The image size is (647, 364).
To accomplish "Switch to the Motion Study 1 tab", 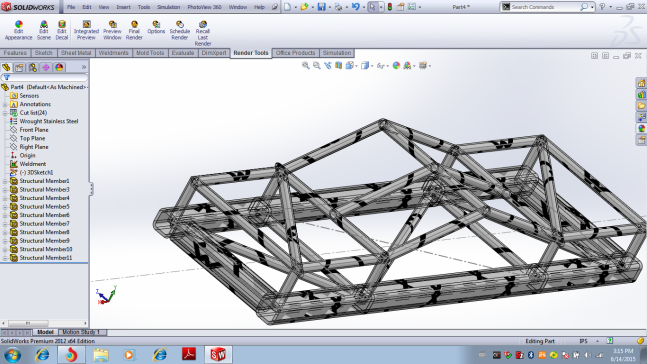I will pos(81,332).
